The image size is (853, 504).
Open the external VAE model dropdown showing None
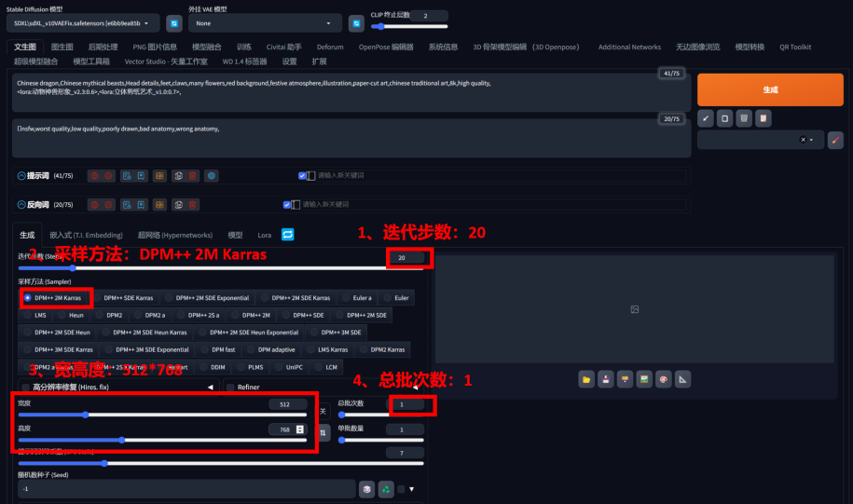click(x=265, y=23)
